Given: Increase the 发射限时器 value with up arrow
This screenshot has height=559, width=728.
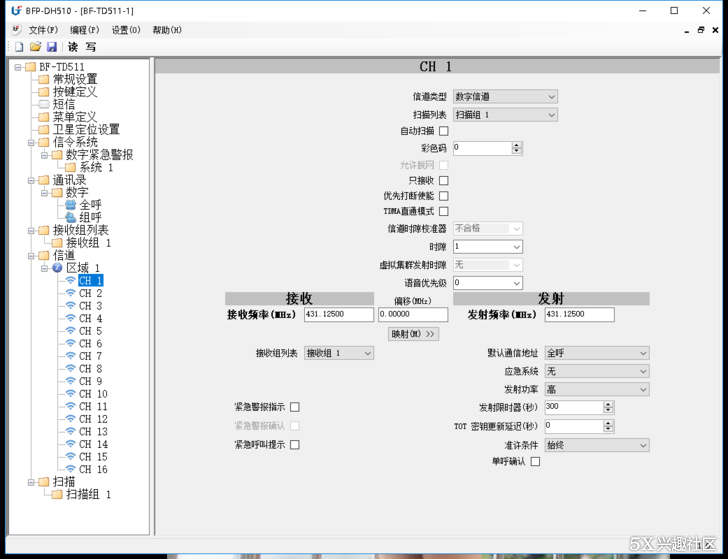Looking at the screenshot, I should (x=608, y=404).
